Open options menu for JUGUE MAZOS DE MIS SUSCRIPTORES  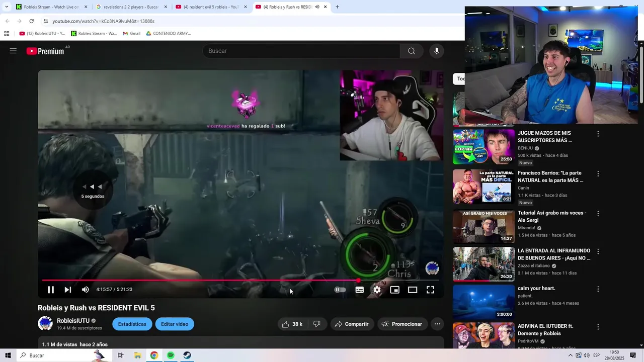pos(598,134)
